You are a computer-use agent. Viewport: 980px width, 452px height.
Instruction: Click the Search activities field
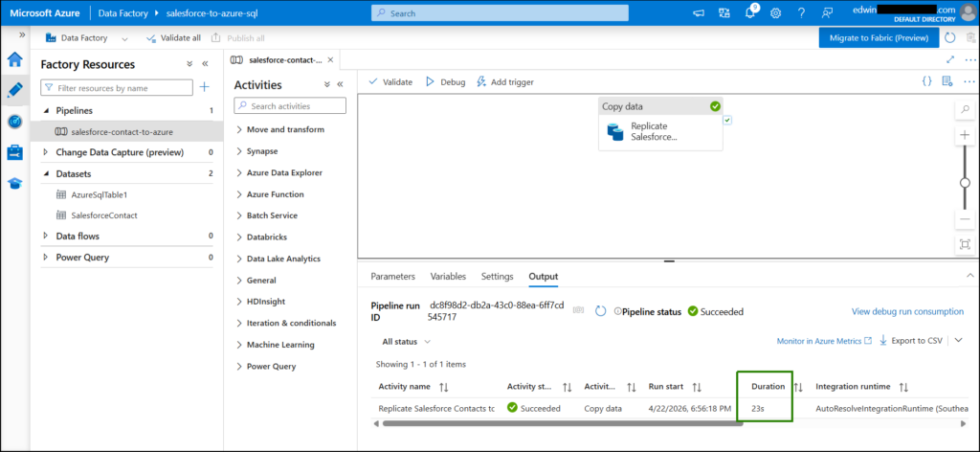tap(290, 106)
